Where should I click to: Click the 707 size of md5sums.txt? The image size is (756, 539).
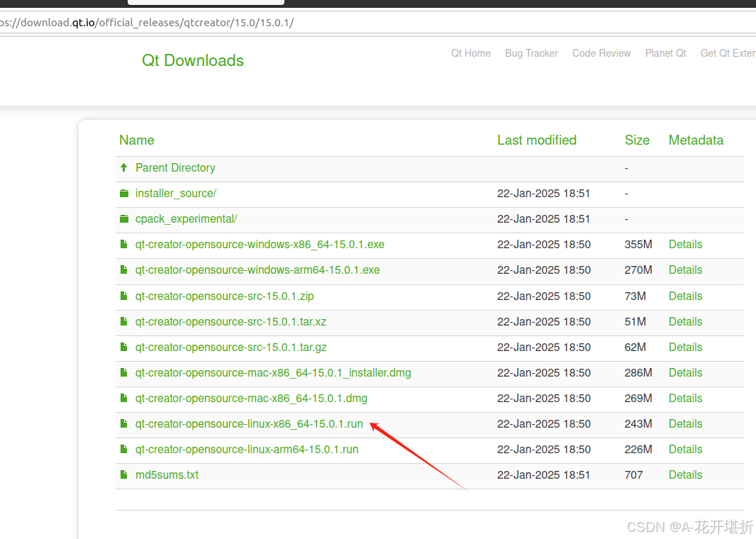[633, 475]
